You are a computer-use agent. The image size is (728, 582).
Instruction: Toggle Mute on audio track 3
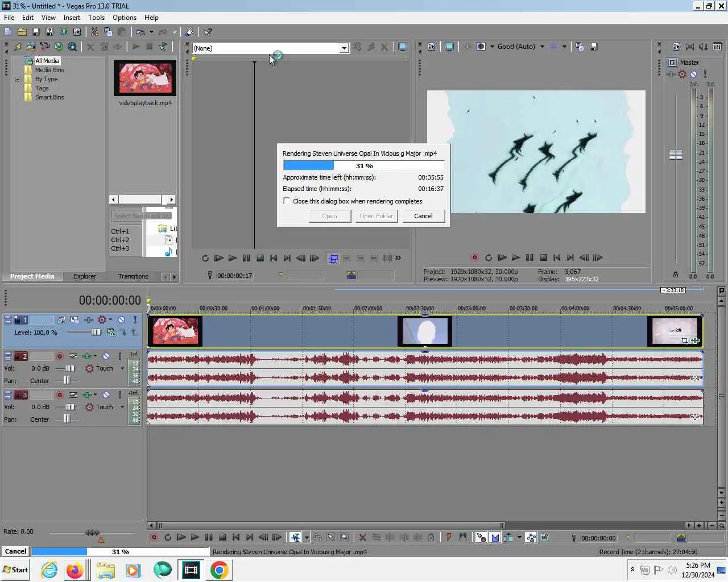pyautogui.click(x=106, y=395)
